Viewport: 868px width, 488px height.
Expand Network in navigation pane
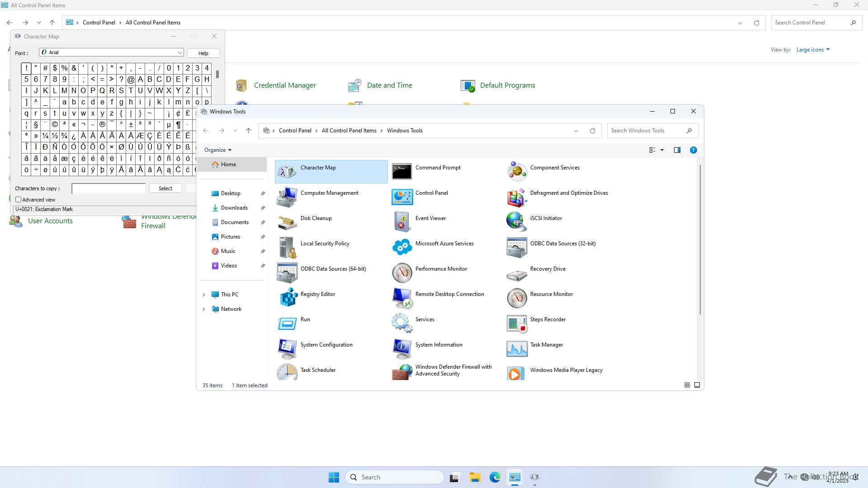(x=203, y=309)
